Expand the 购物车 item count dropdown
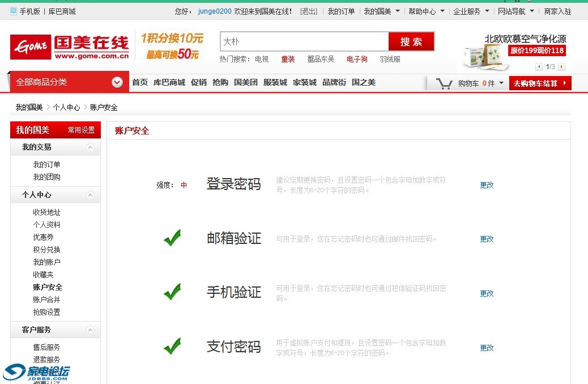The height and width of the screenshot is (384, 588). coord(501,83)
